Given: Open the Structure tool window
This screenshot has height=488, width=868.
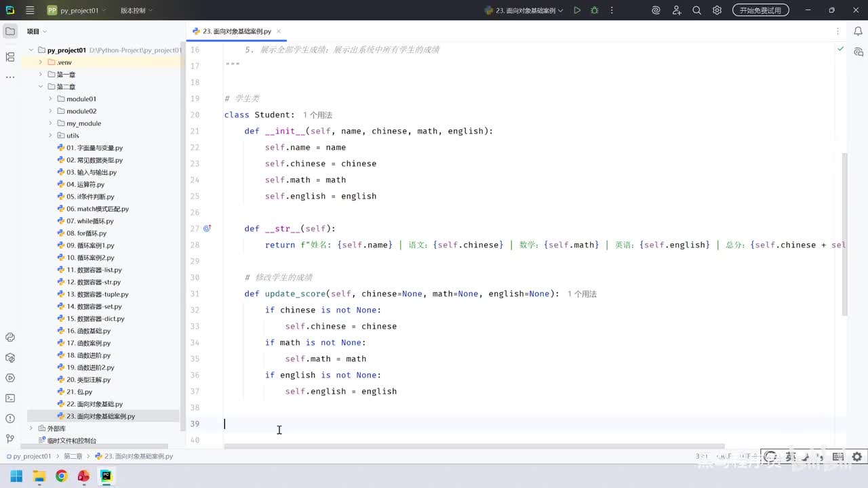Looking at the screenshot, I should pyautogui.click(x=10, y=57).
